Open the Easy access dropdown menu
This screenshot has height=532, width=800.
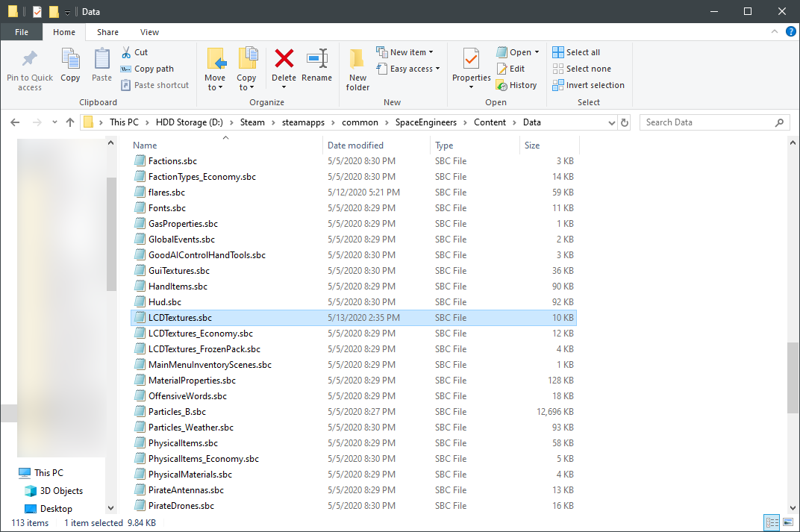pos(408,69)
